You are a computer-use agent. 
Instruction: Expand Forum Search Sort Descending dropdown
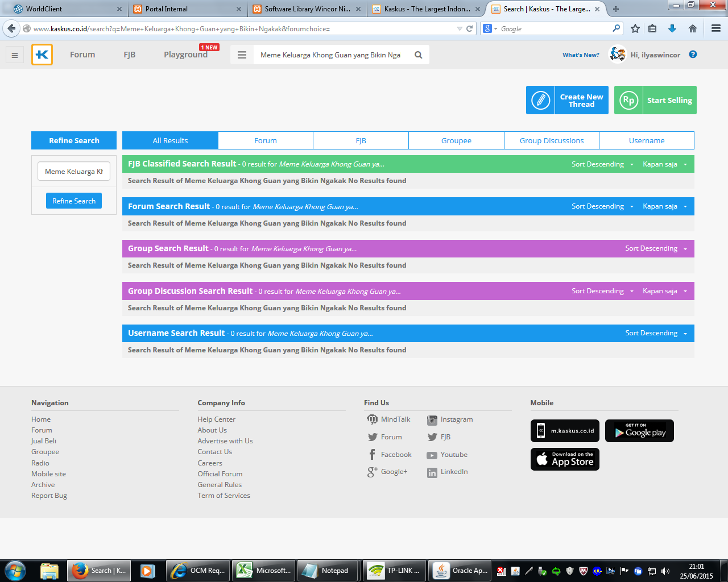(602, 206)
